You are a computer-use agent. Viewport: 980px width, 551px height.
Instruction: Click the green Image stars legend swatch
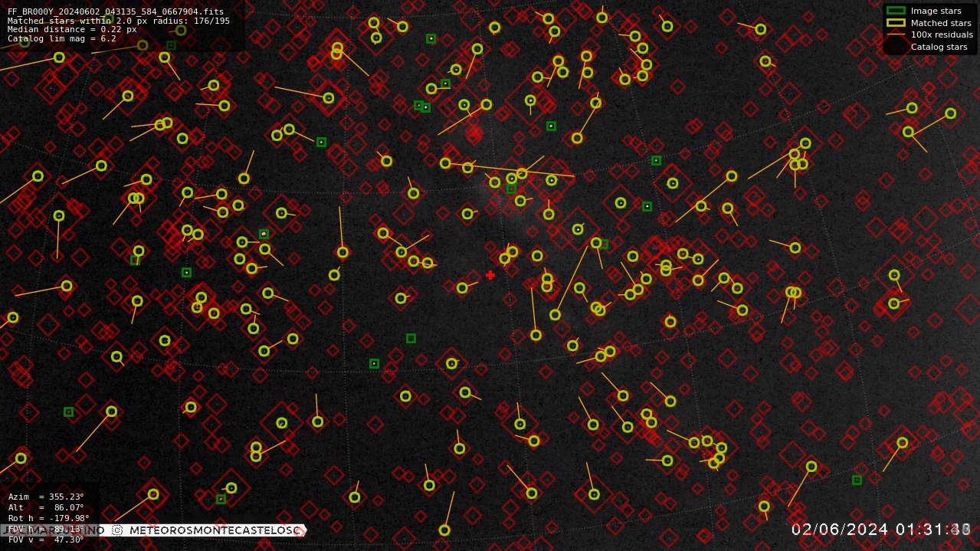click(896, 11)
